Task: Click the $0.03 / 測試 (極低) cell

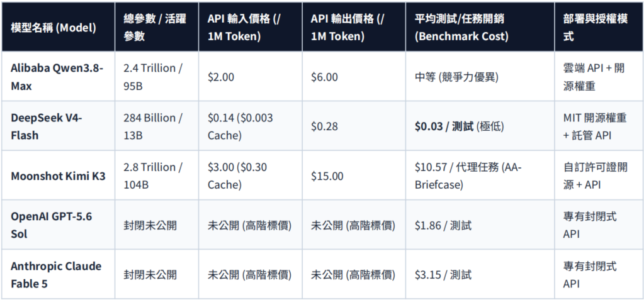Action: [480, 126]
